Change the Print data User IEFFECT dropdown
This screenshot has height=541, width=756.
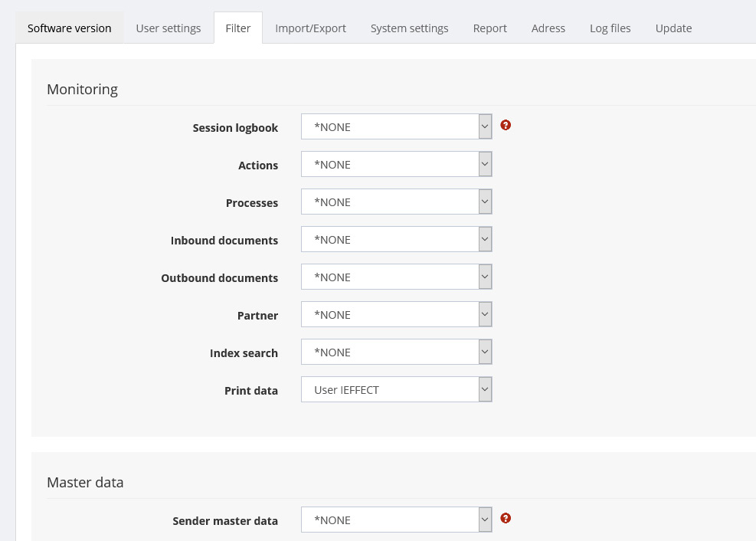click(396, 390)
